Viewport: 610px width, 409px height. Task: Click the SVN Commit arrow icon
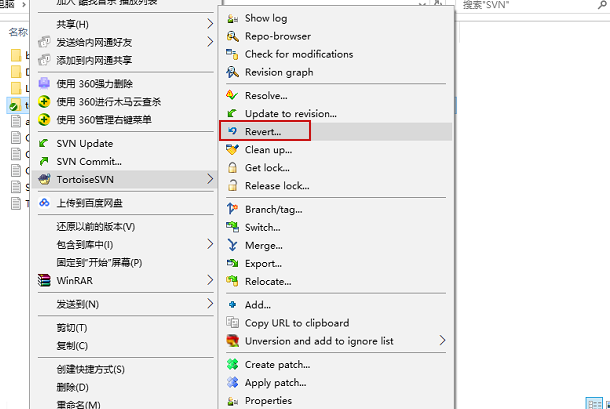pos(44,161)
